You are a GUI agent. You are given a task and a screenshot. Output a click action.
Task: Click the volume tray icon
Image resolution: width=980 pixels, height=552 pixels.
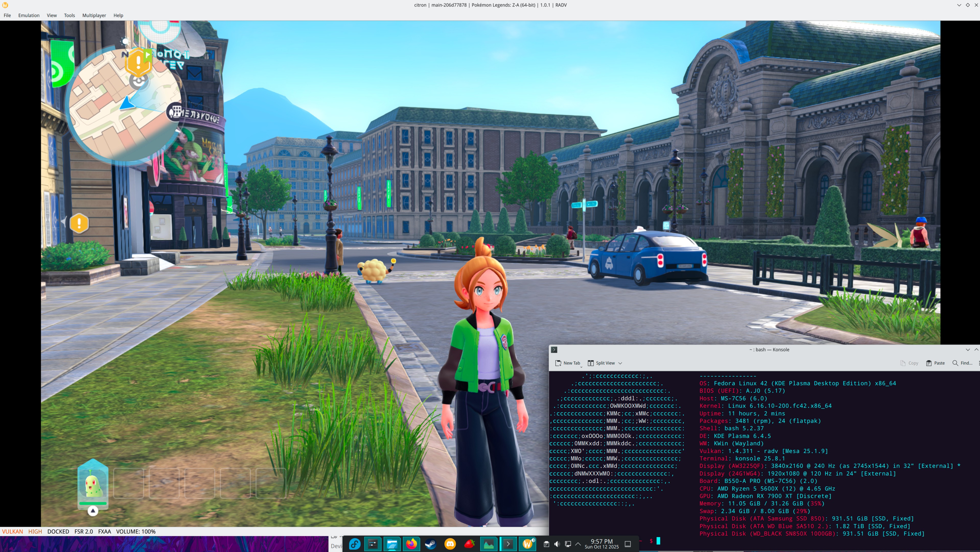[x=557, y=544]
